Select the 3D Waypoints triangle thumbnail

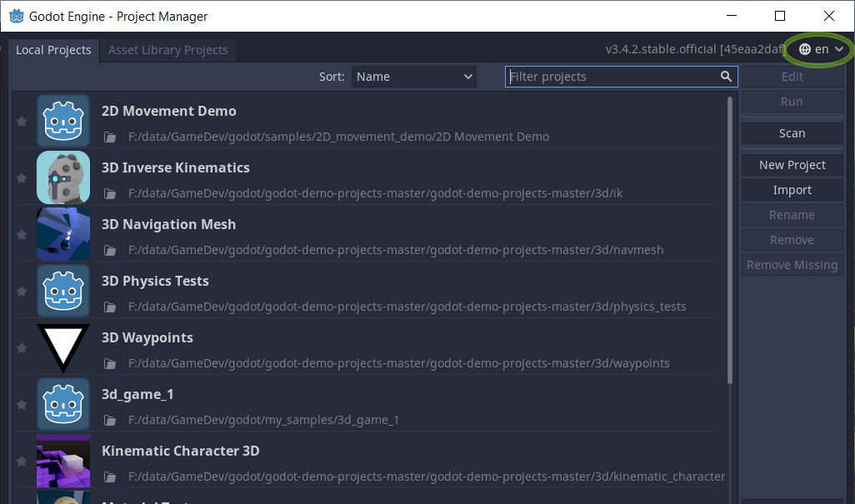pos(63,347)
